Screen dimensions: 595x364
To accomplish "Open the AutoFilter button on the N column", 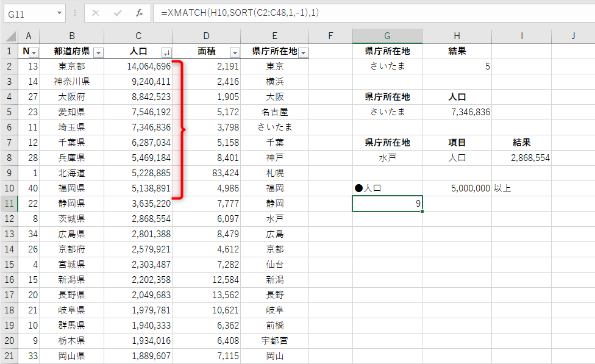I will [35, 51].
